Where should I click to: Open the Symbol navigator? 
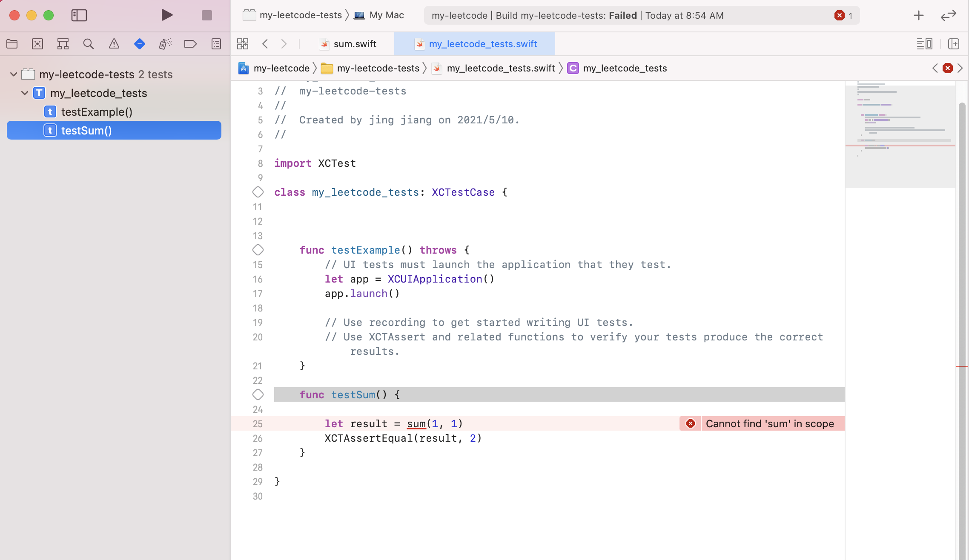click(63, 44)
